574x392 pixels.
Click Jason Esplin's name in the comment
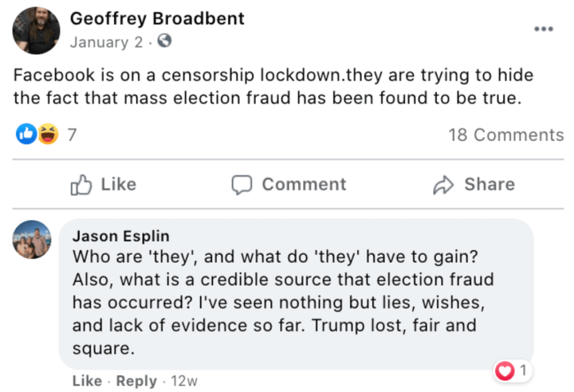click(121, 236)
